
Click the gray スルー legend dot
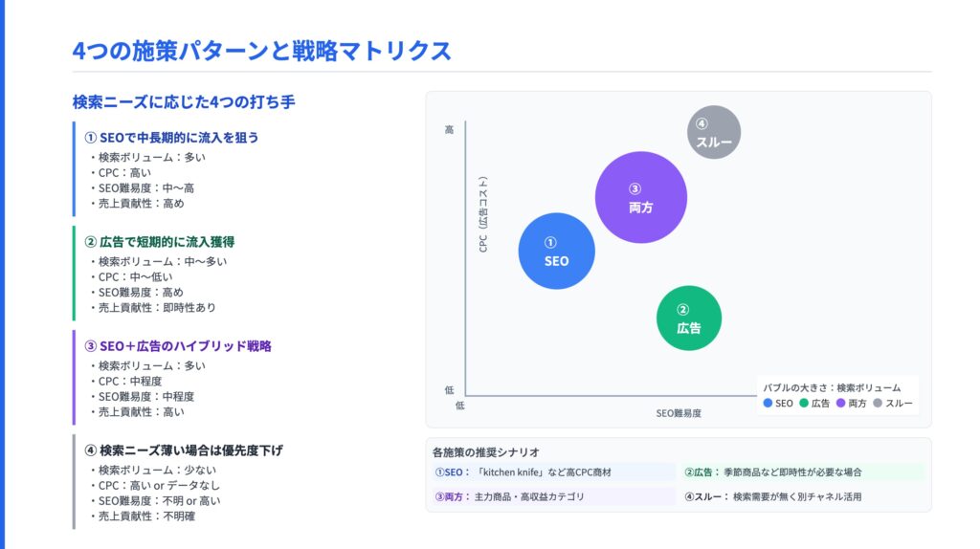point(878,404)
